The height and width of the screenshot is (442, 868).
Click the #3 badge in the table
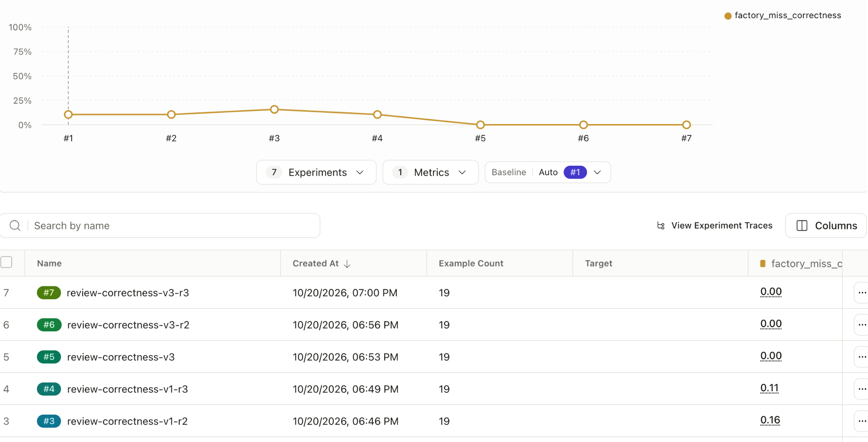click(49, 421)
